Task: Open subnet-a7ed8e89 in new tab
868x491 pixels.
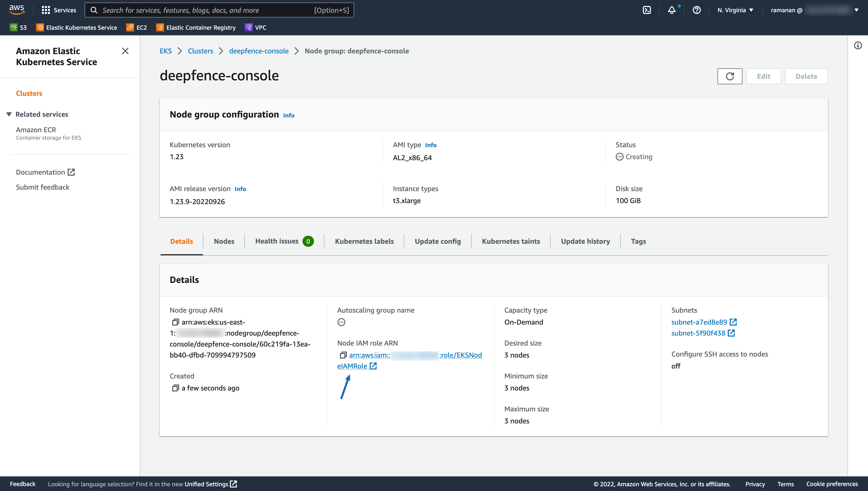Action: pyautogui.click(x=704, y=322)
